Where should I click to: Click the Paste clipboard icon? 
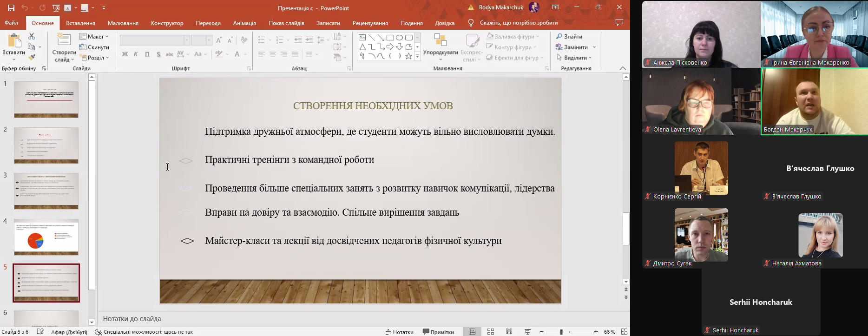[14, 41]
